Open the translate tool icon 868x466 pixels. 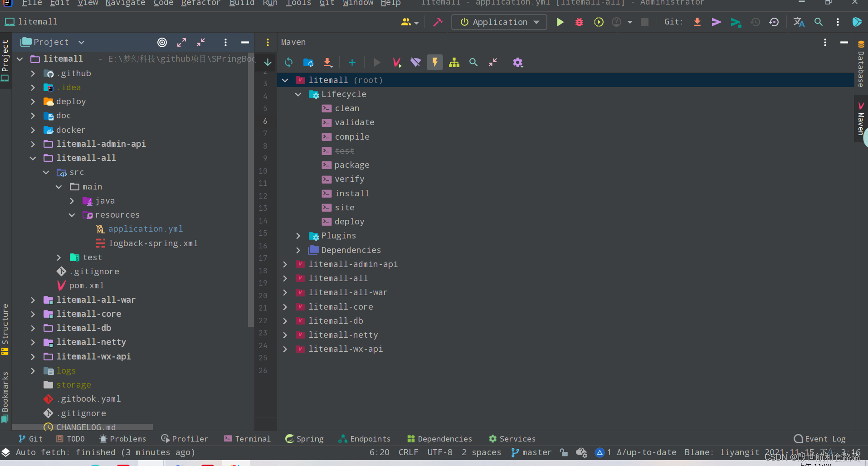(799, 22)
